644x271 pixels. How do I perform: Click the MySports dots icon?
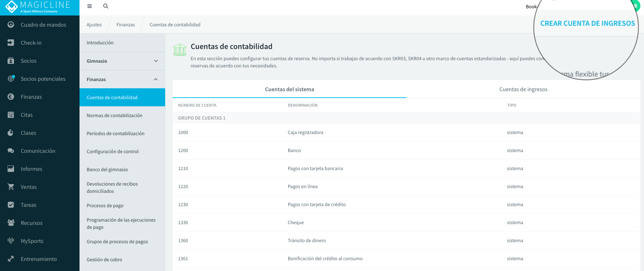(11, 241)
